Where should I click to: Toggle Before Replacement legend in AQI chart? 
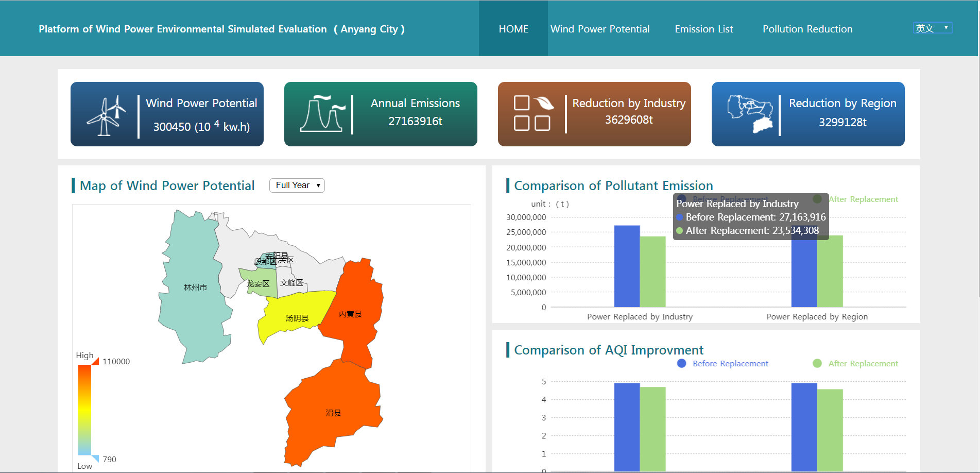coord(723,363)
